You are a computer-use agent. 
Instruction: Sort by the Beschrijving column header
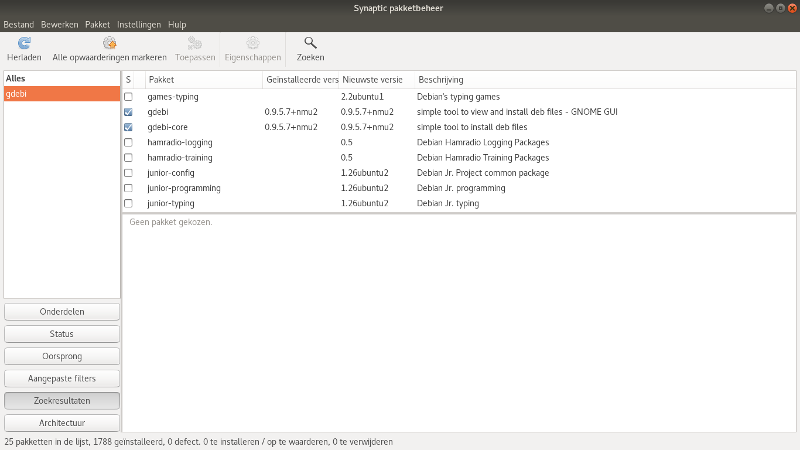tap(605, 80)
